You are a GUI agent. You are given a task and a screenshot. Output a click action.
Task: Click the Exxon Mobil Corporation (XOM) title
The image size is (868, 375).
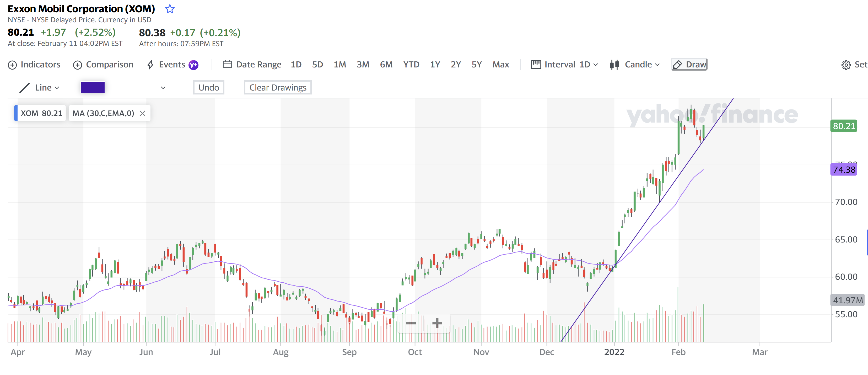point(81,9)
